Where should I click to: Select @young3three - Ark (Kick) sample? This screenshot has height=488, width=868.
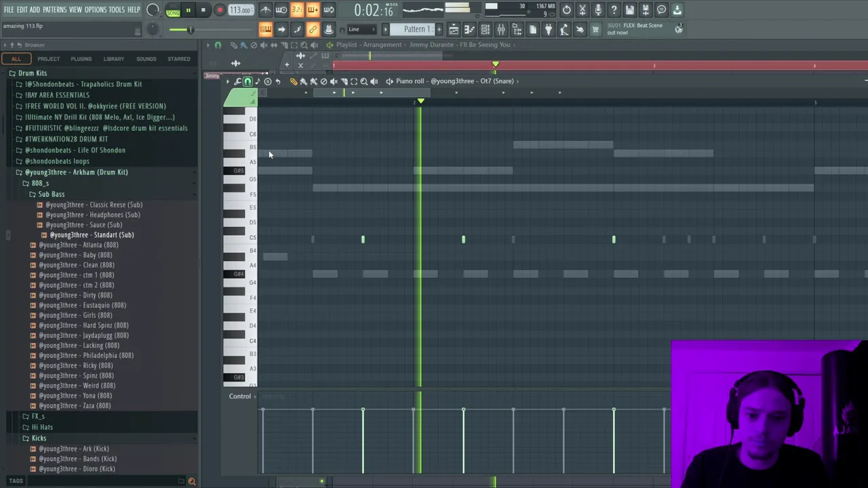[x=73, y=449]
